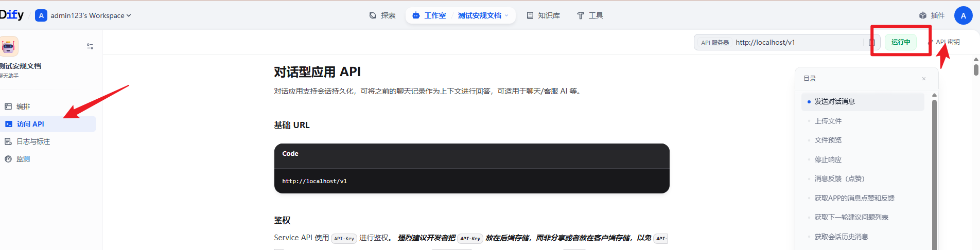Open the 工具 tools tab

[590, 15]
